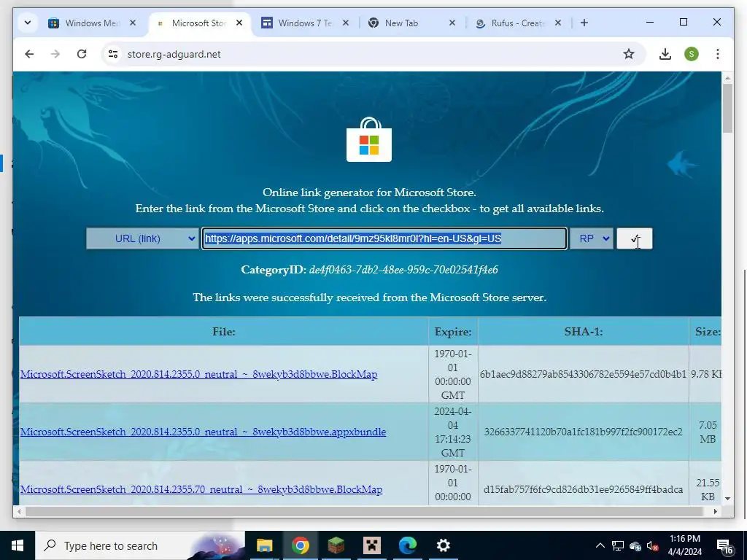The width and height of the screenshot is (747, 560).
Task: Click the page scrollbar down arrow
Action: tap(727, 499)
